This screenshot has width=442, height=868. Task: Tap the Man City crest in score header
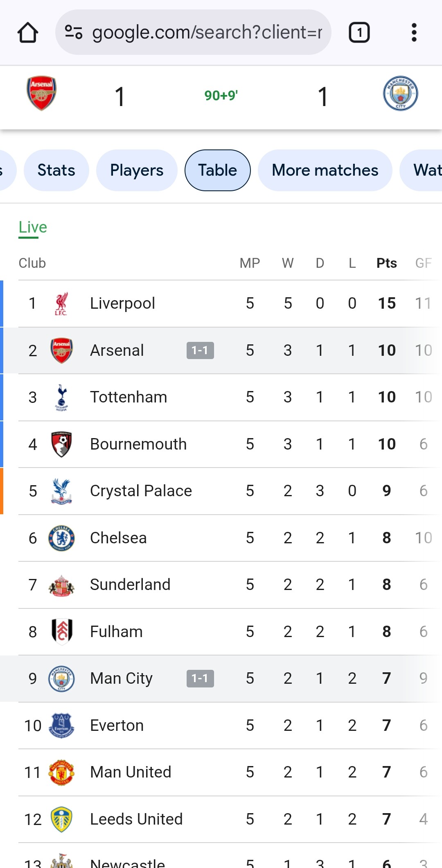(x=400, y=93)
